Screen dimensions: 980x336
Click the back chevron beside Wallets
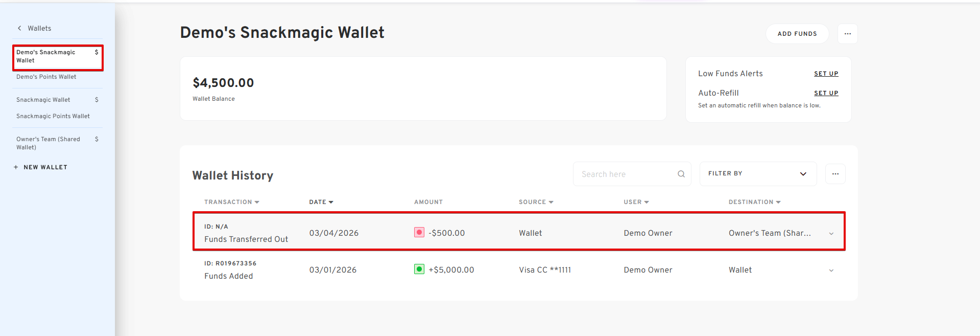tap(19, 28)
